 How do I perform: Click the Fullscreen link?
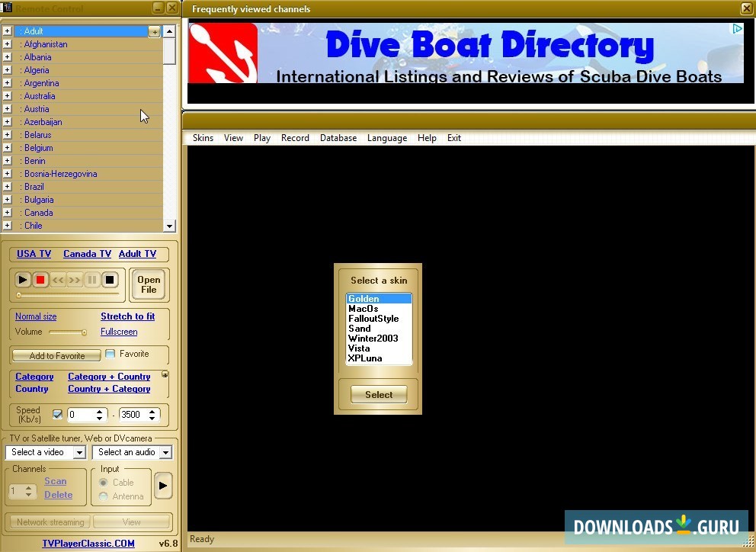pyautogui.click(x=119, y=332)
